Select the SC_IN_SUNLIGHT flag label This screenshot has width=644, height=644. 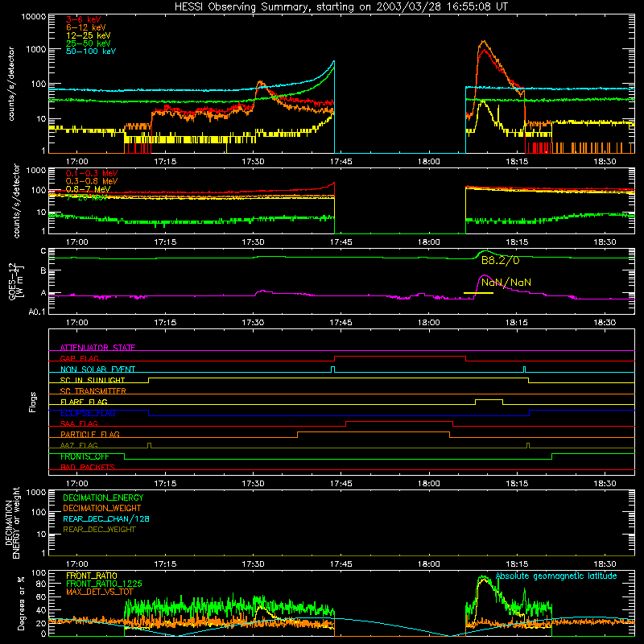pos(93,380)
